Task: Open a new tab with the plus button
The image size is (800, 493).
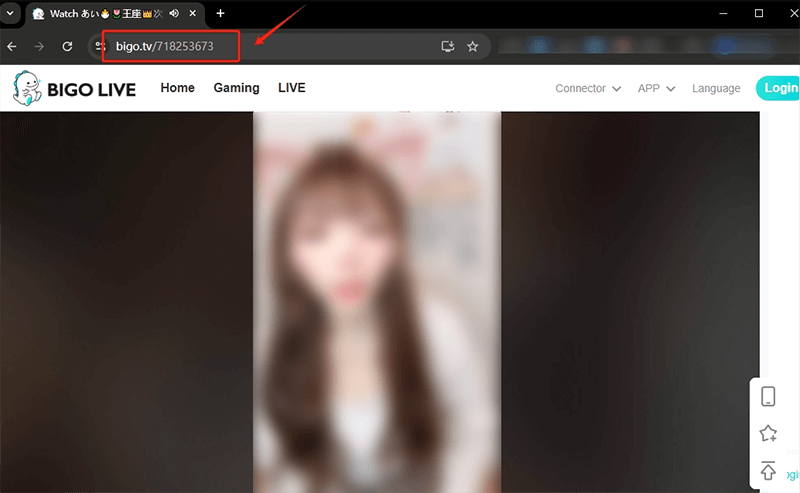Action: [x=220, y=13]
